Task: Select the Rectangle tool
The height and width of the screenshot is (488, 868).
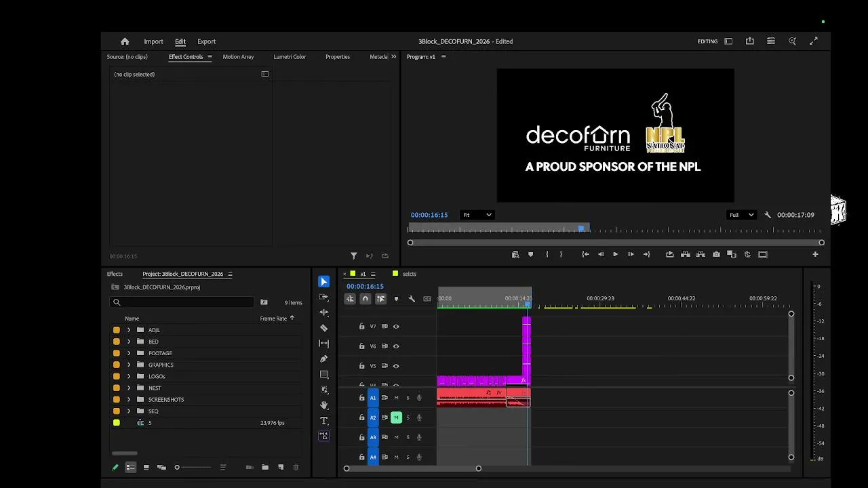Action: pyautogui.click(x=324, y=374)
